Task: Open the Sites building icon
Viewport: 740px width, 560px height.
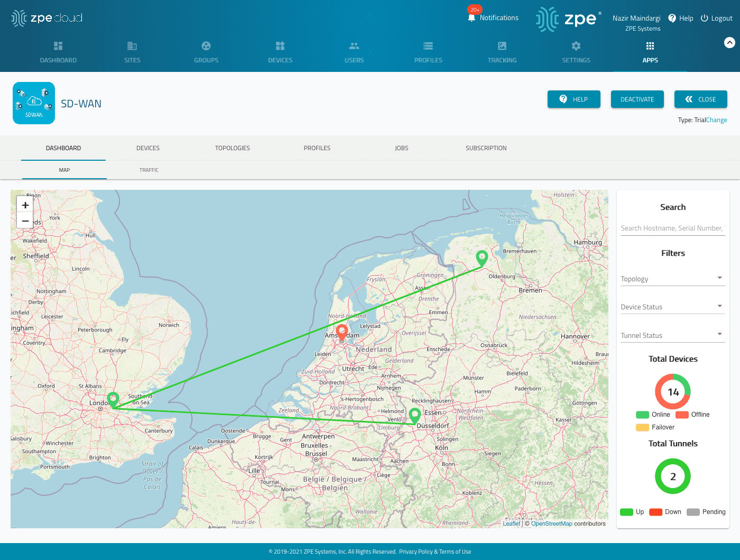Action: click(132, 46)
